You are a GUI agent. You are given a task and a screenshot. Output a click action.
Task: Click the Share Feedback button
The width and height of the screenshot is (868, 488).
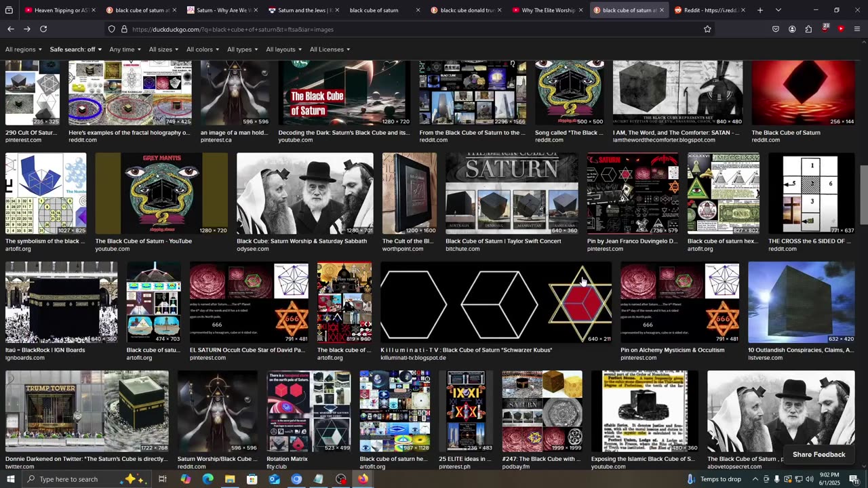point(818,454)
